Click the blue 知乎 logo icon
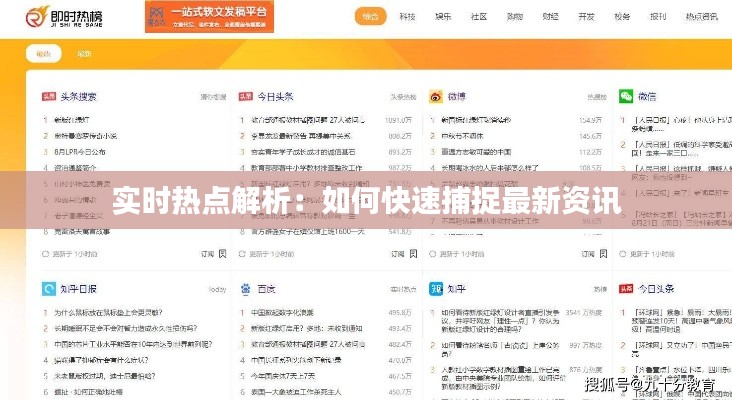This screenshot has height=400, width=732. [x=436, y=289]
